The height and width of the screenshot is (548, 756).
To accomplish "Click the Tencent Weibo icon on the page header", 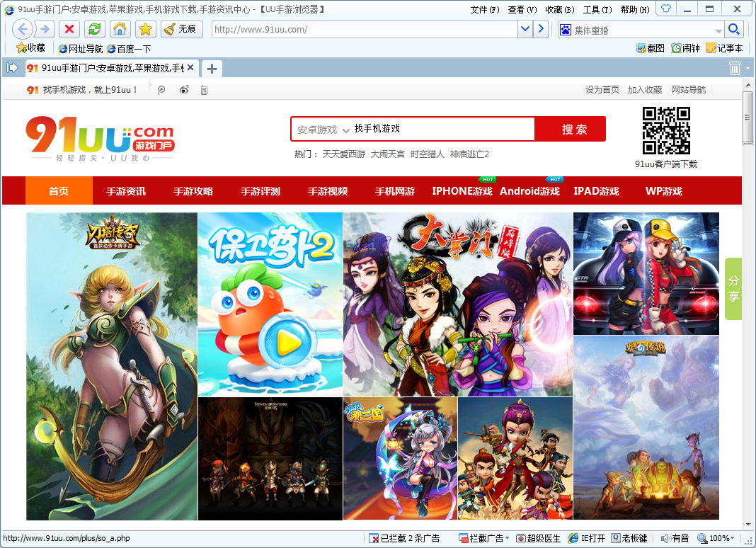I will [161, 90].
